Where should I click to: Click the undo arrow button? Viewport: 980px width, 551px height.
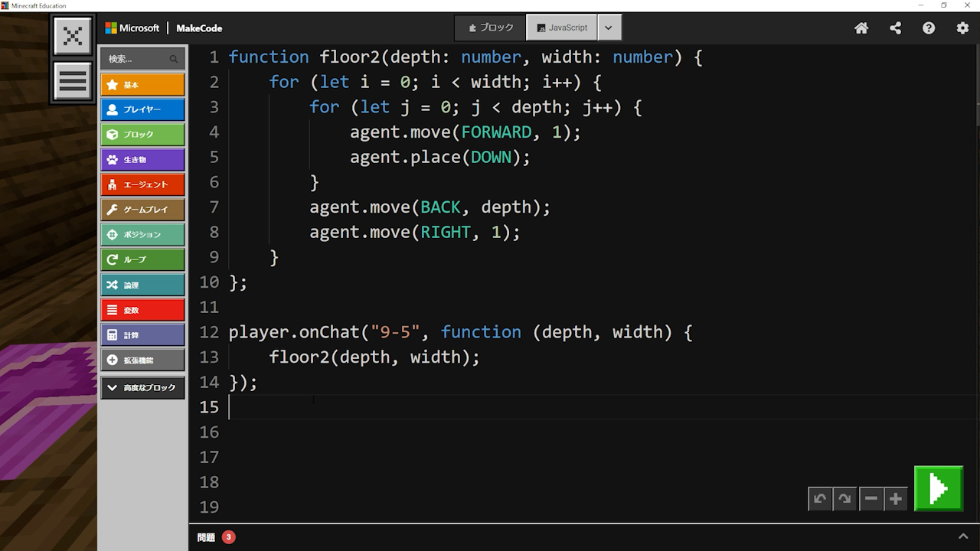(x=820, y=499)
